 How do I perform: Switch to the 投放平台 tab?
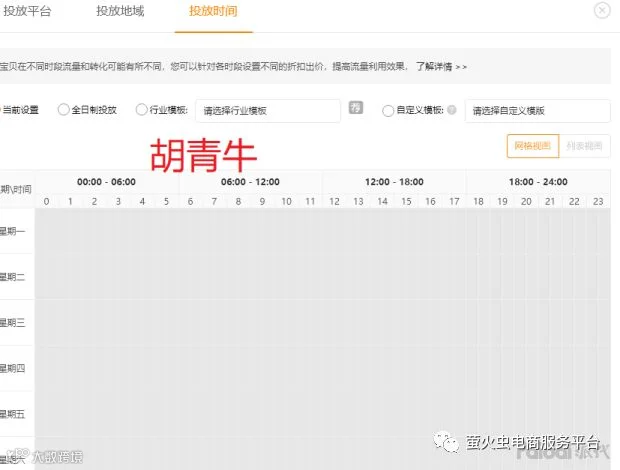click(x=27, y=11)
